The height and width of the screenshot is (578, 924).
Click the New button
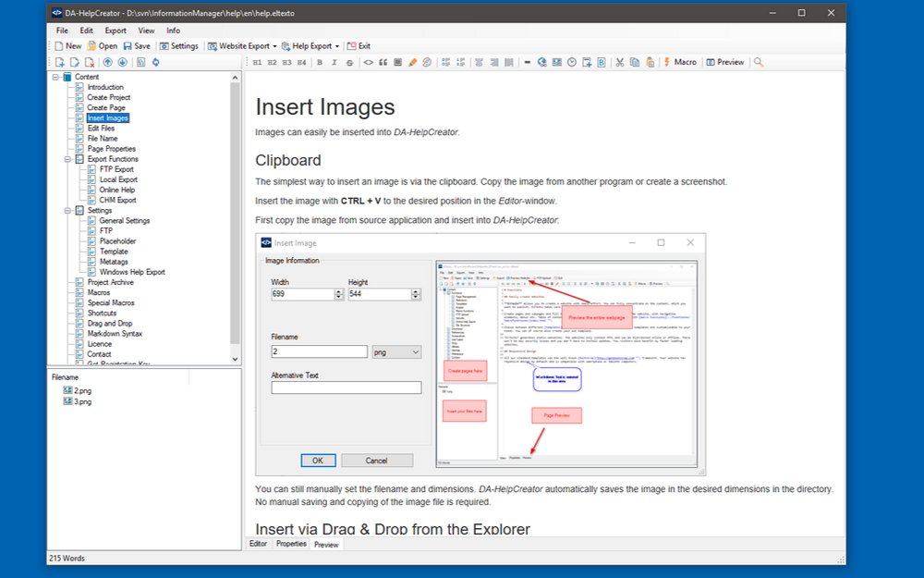(67, 46)
